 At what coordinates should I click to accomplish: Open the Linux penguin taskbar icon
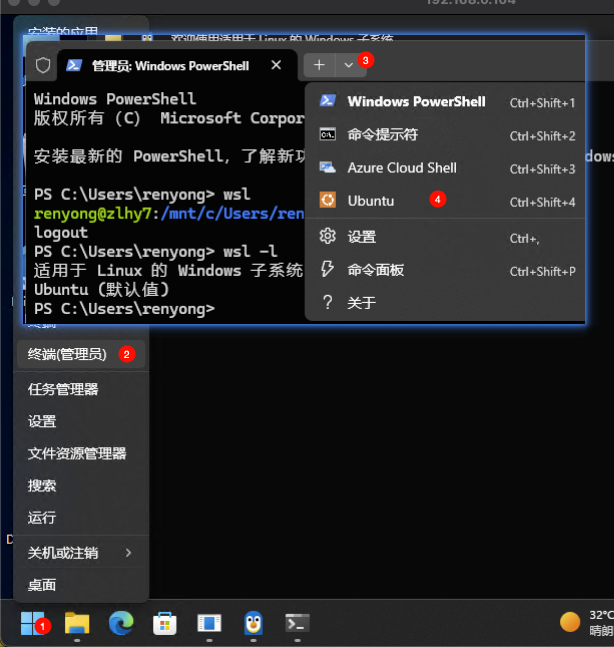pyautogui.click(x=253, y=623)
